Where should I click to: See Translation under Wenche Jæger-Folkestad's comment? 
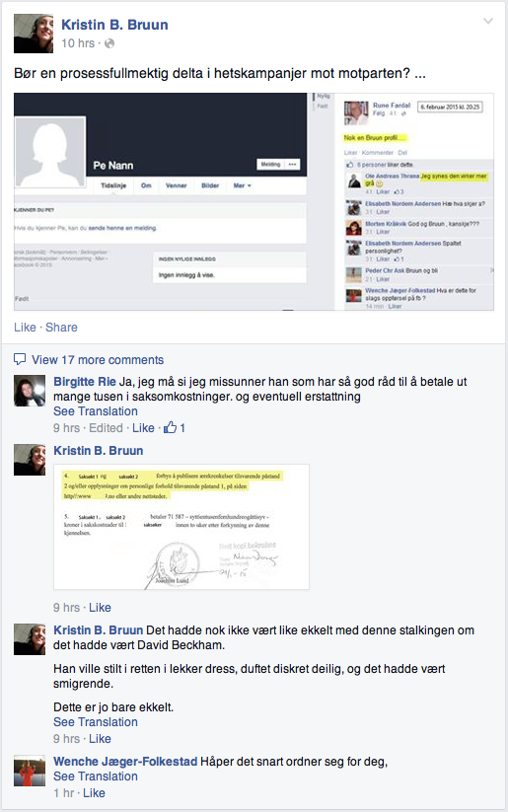pyautogui.click(x=96, y=776)
